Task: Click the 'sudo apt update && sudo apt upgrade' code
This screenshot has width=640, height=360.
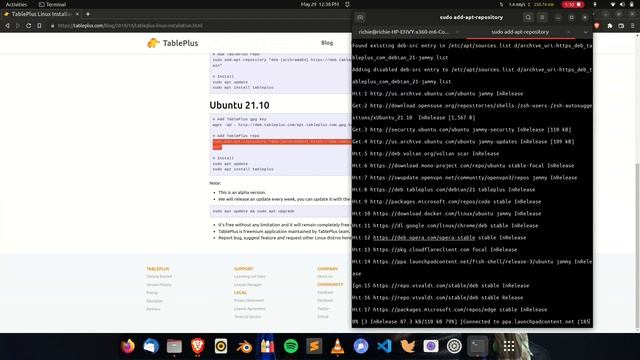Action: (x=253, y=211)
